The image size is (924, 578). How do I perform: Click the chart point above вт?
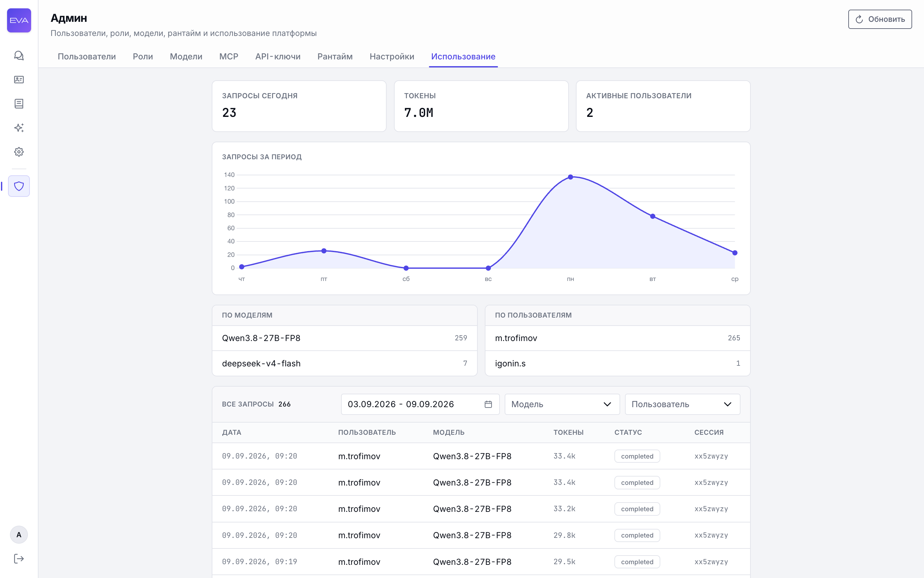pyautogui.click(x=653, y=216)
